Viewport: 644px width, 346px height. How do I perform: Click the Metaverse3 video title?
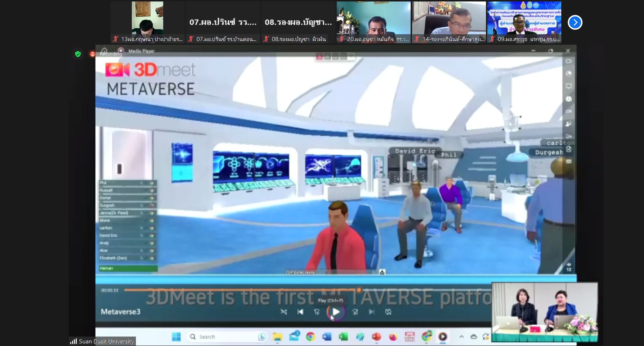pos(121,312)
